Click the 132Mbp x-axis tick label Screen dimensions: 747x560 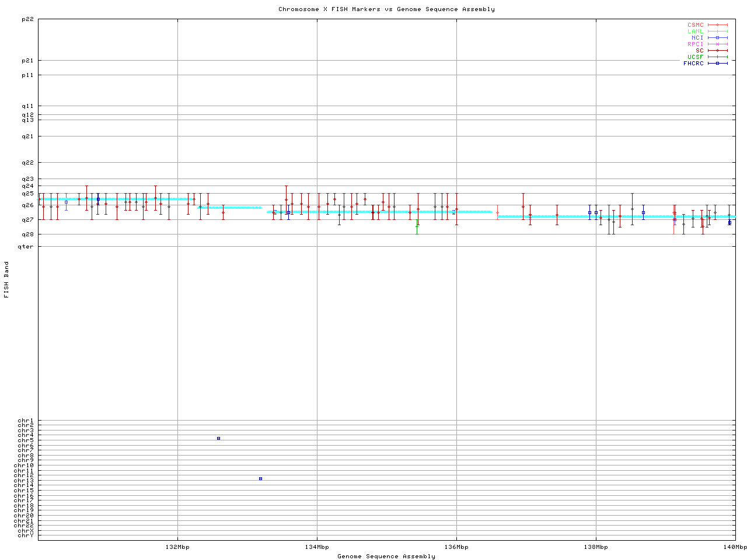tap(177, 547)
